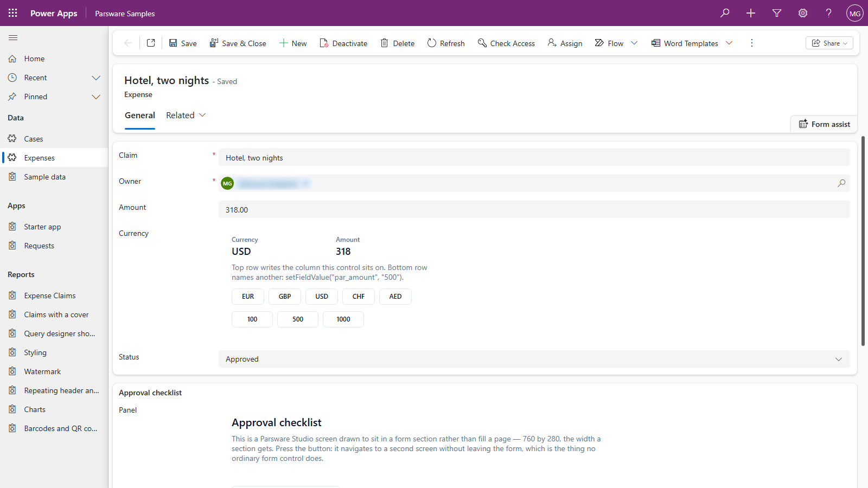Assign the record to someone
Viewport: 868px width, 488px height.
click(565, 43)
